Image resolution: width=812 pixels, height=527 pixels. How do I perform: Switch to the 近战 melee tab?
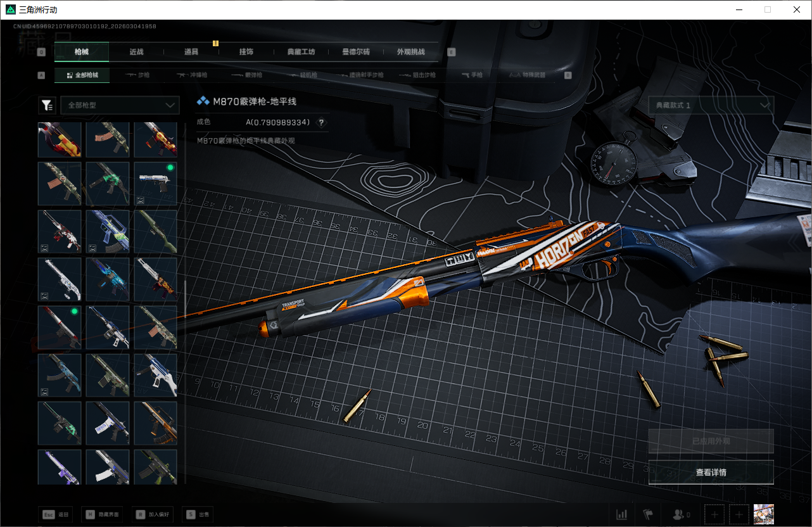[136, 52]
